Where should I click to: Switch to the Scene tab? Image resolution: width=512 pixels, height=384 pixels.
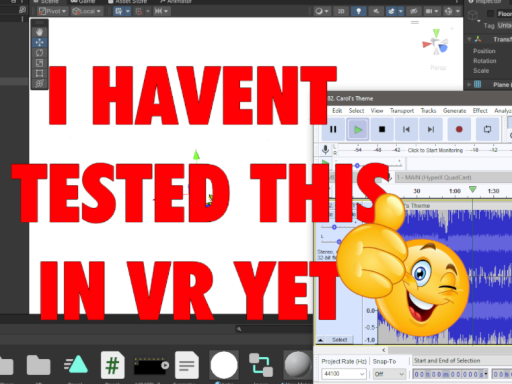47,1
